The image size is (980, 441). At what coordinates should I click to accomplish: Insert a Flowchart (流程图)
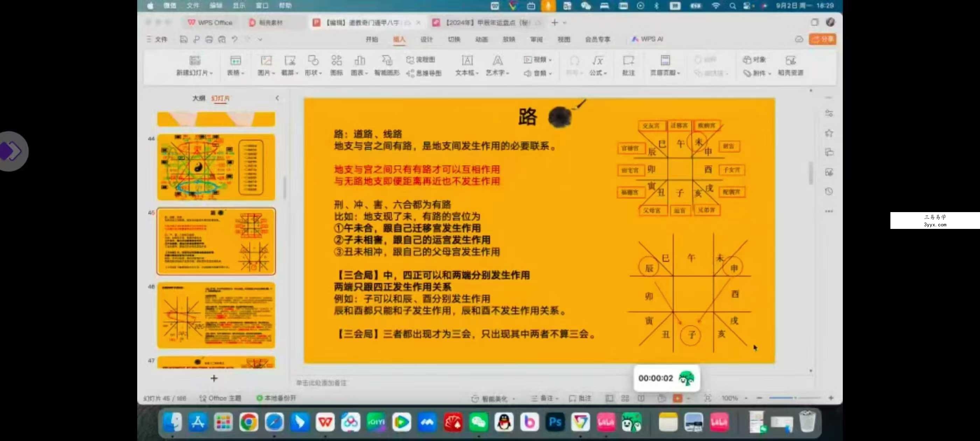420,60
